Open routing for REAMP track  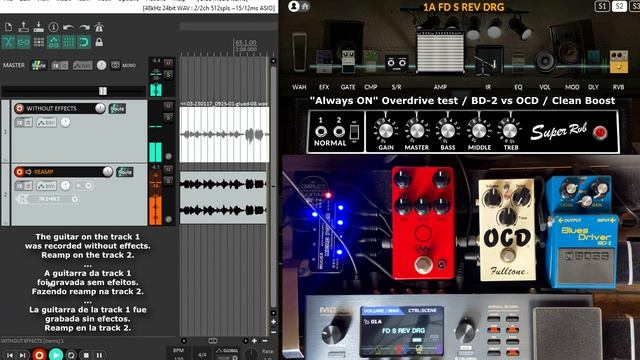[124, 172]
